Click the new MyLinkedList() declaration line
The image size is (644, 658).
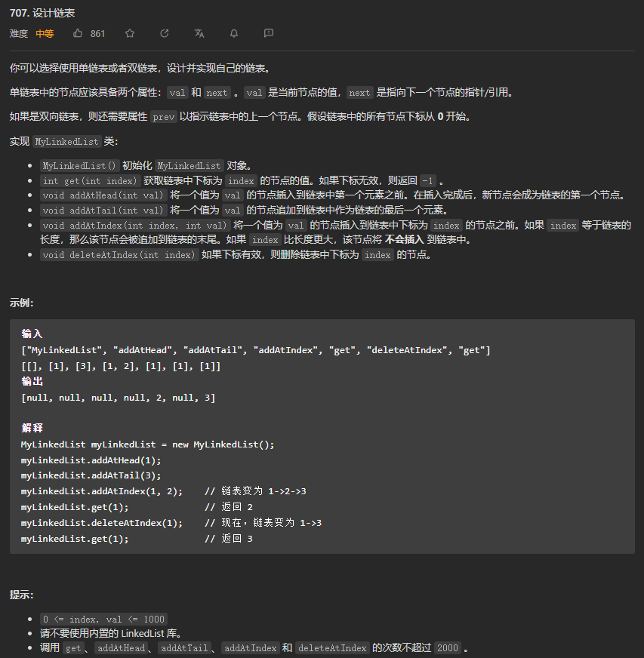pos(147,444)
